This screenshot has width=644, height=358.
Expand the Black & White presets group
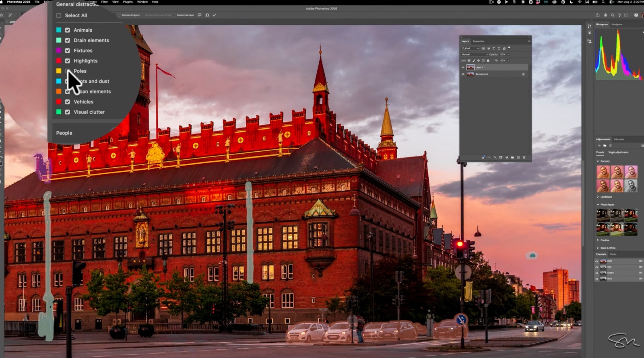pos(598,248)
